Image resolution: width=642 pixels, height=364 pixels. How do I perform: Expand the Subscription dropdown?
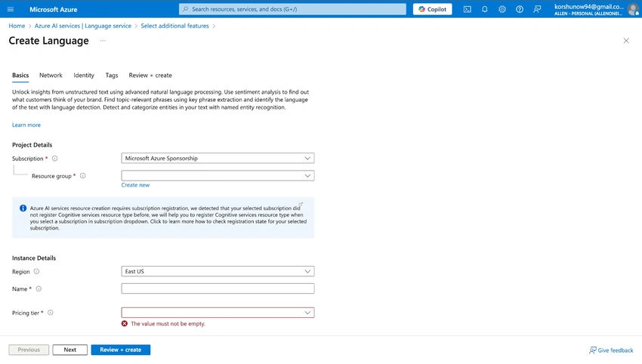point(218,158)
